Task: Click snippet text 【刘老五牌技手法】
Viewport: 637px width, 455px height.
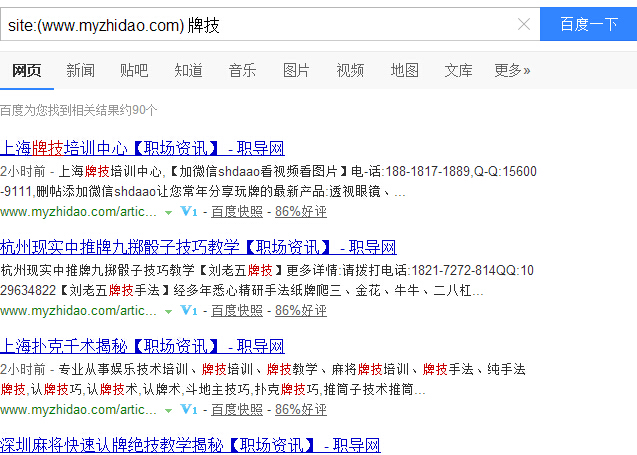Action: coord(115,290)
